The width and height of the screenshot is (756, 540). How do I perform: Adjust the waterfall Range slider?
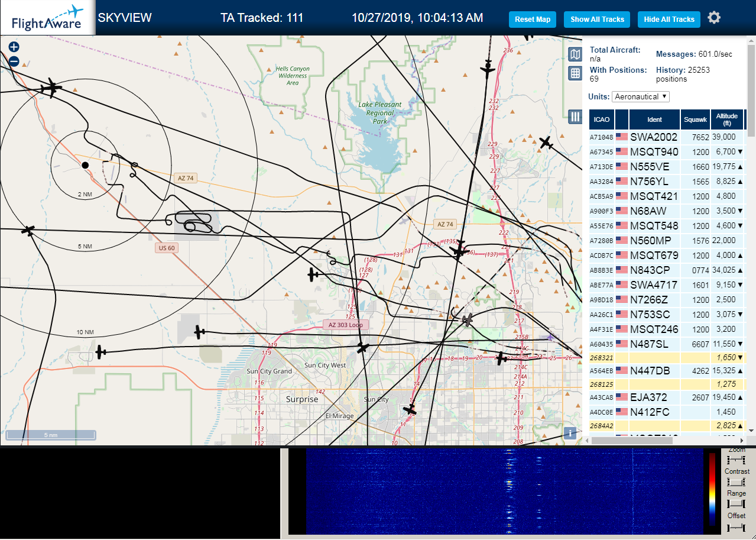click(736, 504)
